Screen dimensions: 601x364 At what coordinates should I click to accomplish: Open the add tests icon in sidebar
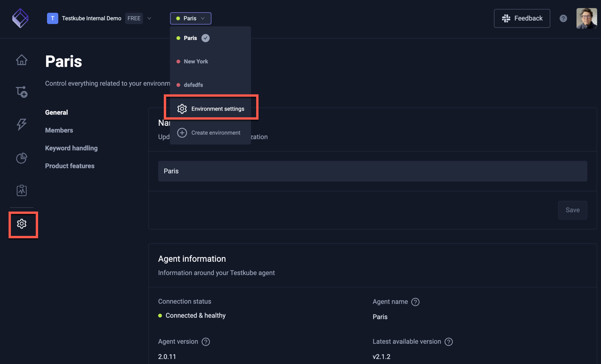pos(22,92)
